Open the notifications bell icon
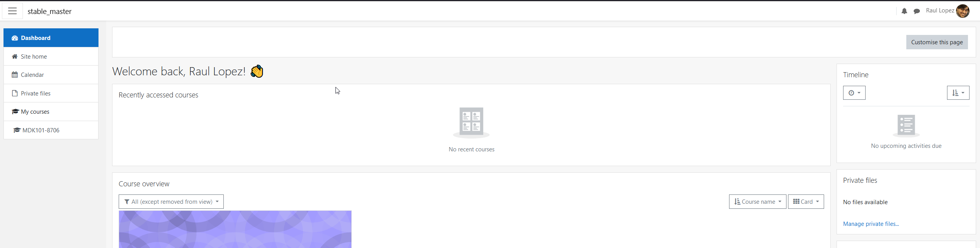This screenshot has height=248, width=980. [904, 11]
